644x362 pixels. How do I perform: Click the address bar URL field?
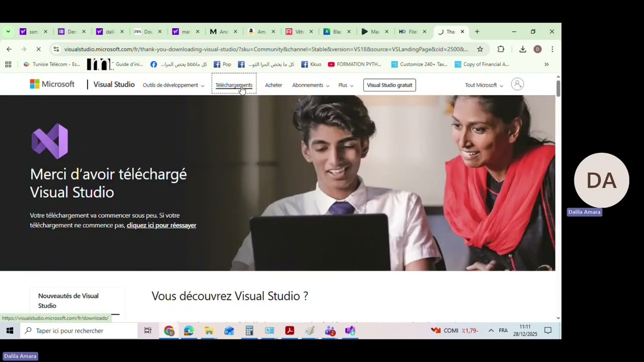[266, 49]
